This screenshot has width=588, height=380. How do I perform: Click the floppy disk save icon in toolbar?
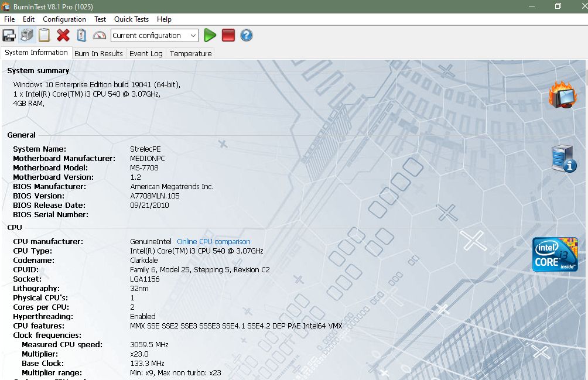click(x=9, y=36)
